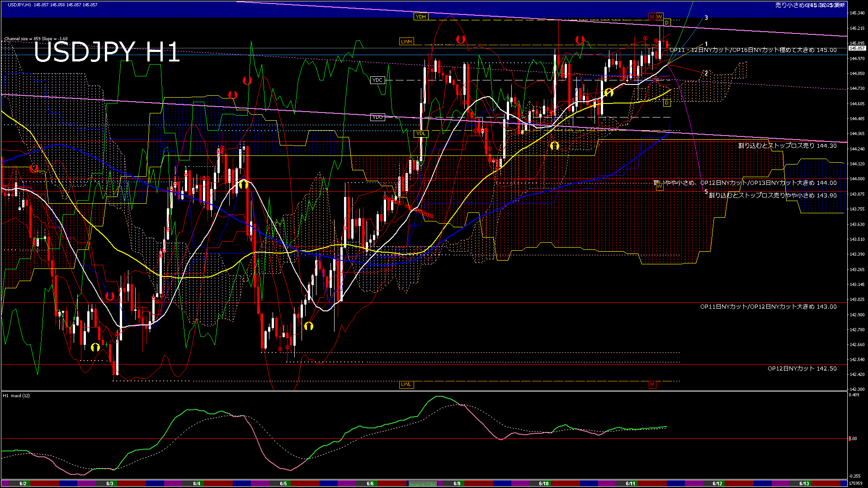Click the 'H1 macd (12)' indicator title
The height and width of the screenshot is (488, 868).
click(x=16, y=396)
